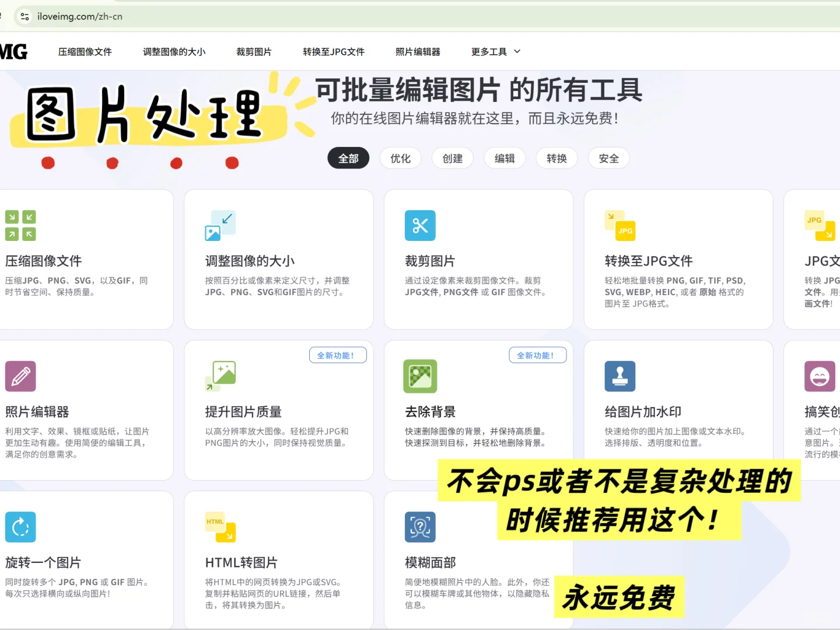Click 全新功能 badge on 去除背景 card
The height and width of the screenshot is (630, 840).
tap(538, 355)
